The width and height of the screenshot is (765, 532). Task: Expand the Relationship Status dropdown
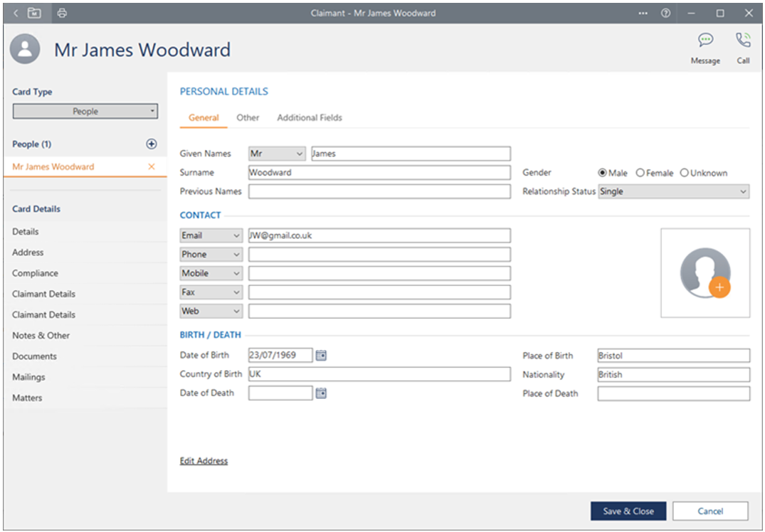click(673, 191)
